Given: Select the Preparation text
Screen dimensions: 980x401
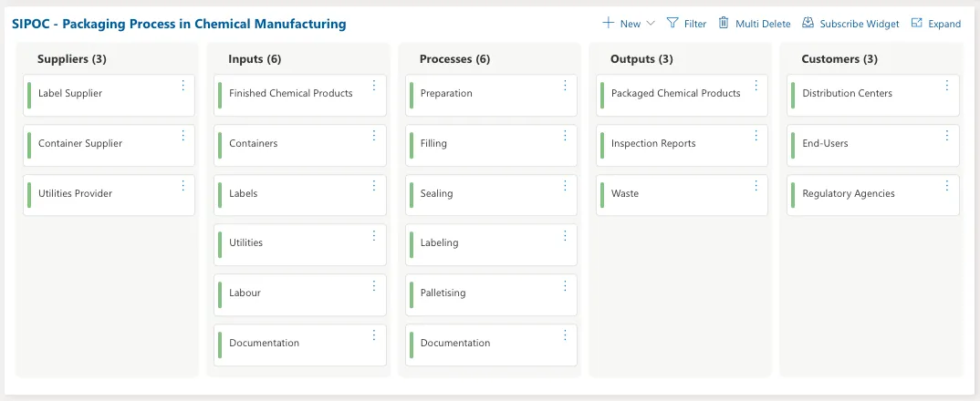Looking at the screenshot, I should coord(446,94).
